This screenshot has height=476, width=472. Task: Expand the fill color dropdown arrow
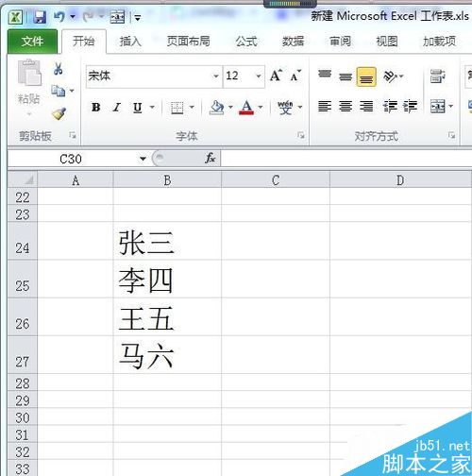point(230,108)
